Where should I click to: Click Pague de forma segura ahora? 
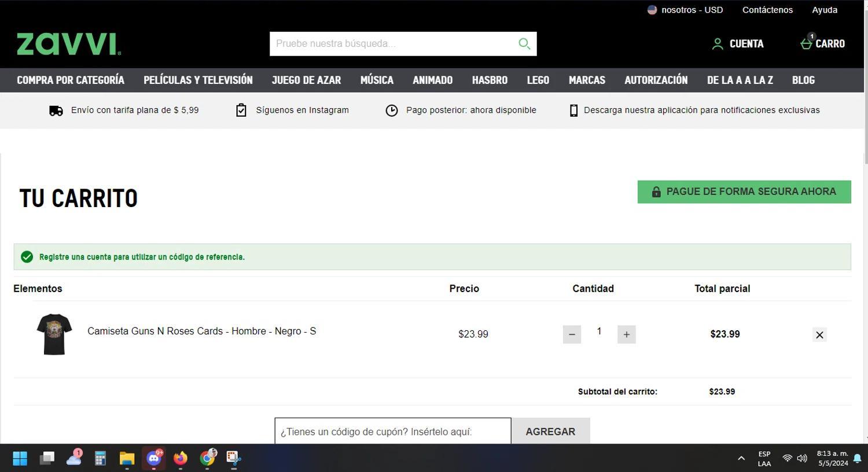[744, 191]
